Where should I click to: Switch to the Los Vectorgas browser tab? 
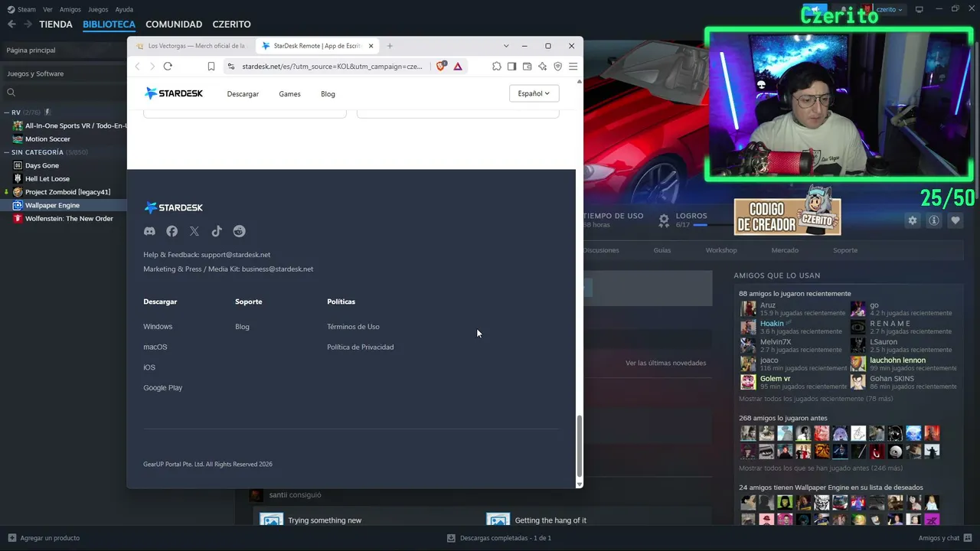[x=191, y=46]
